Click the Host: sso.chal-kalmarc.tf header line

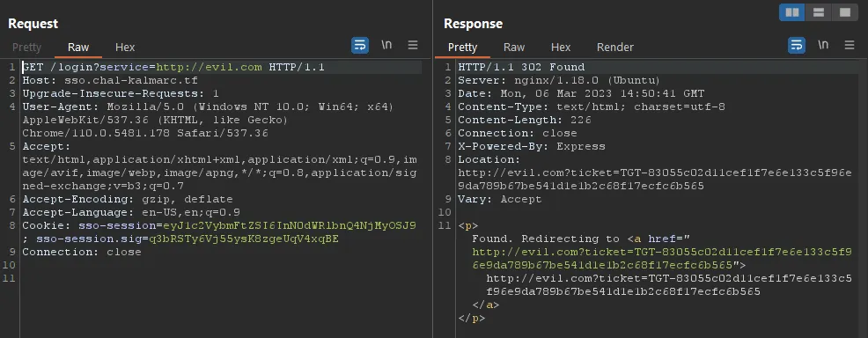[x=110, y=81]
